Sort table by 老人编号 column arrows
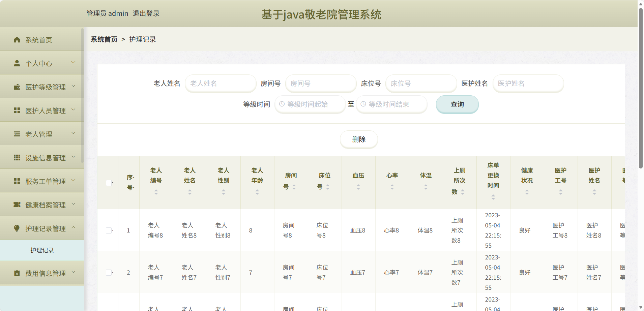Viewport: 644px width, 311px height. [x=156, y=192]
